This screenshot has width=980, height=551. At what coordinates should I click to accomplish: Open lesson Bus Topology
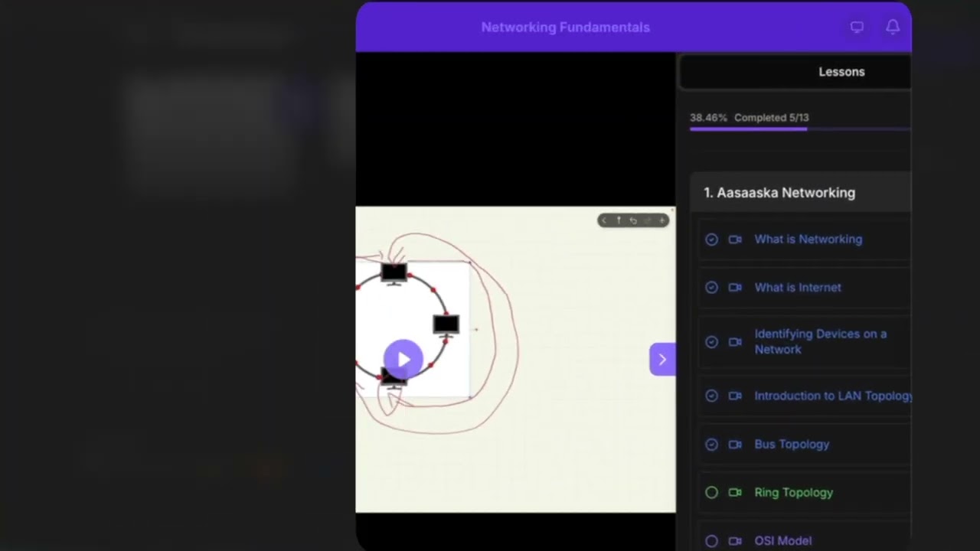coord(792,445)
